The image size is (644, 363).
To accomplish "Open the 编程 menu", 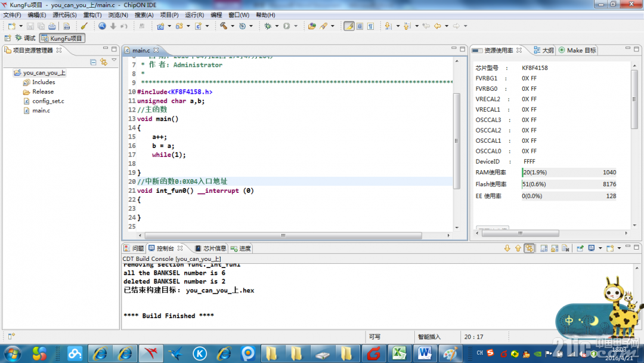I will tap(216, 15).
